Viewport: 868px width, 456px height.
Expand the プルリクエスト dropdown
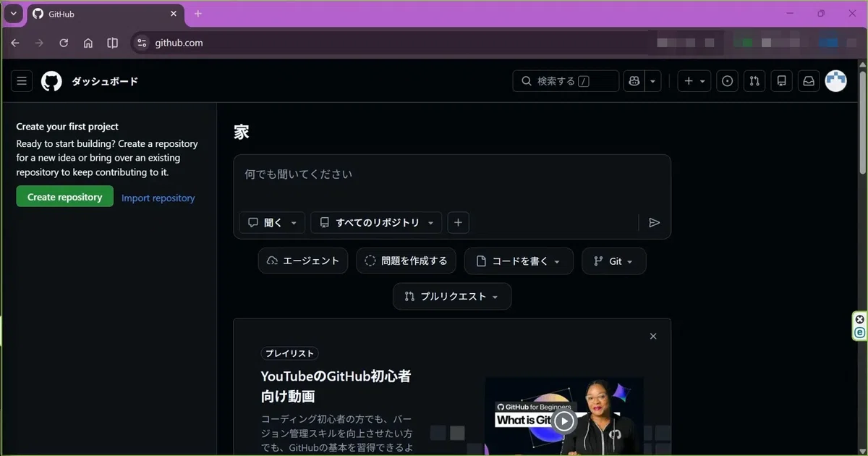click(452, 297)
